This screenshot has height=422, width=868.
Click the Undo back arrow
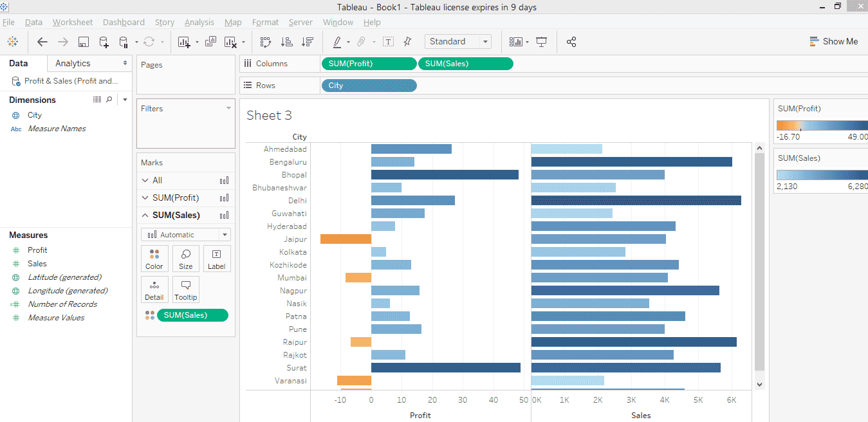coord(42,41)
